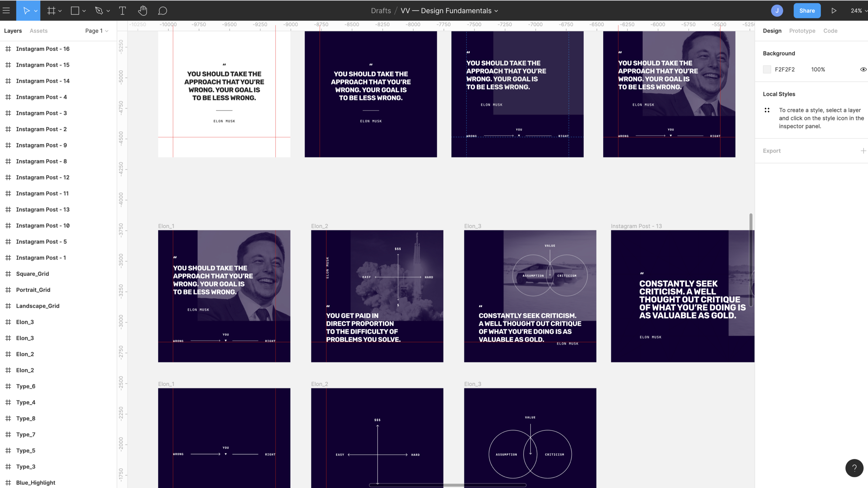Click the blue Share button
This screenshot has width=868, height=488.
click(x=807, y=11)
